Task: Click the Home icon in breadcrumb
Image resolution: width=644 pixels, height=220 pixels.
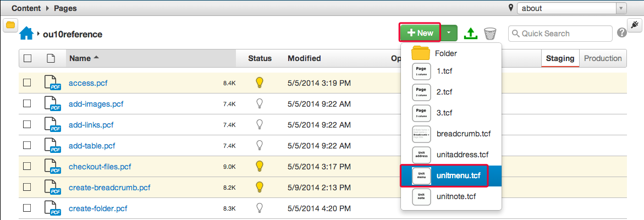Action: coord(26,34)
